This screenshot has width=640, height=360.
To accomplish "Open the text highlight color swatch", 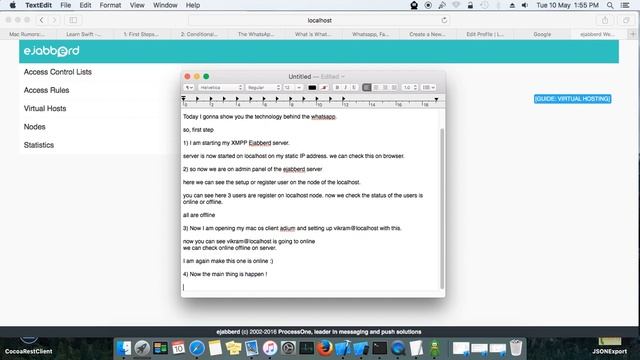I will pos(324,87).
